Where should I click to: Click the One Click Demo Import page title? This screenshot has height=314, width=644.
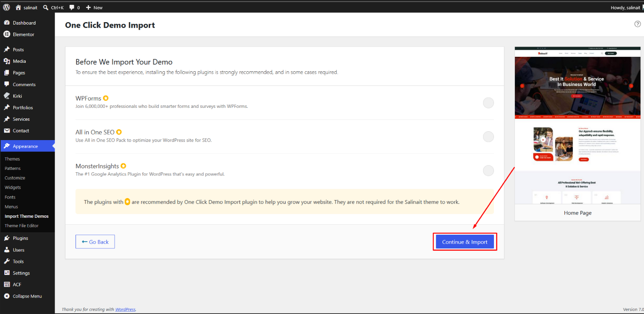point(110,25)
